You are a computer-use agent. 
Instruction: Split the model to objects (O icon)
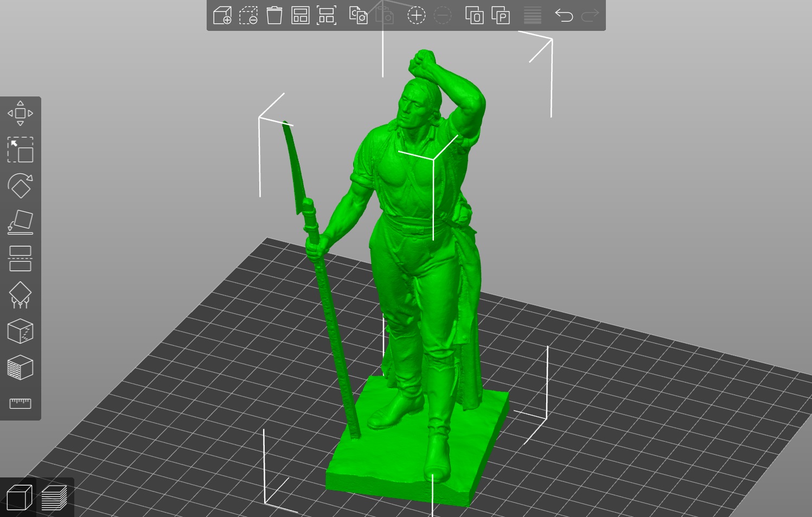pyautogui.click(x=474, y=15)
